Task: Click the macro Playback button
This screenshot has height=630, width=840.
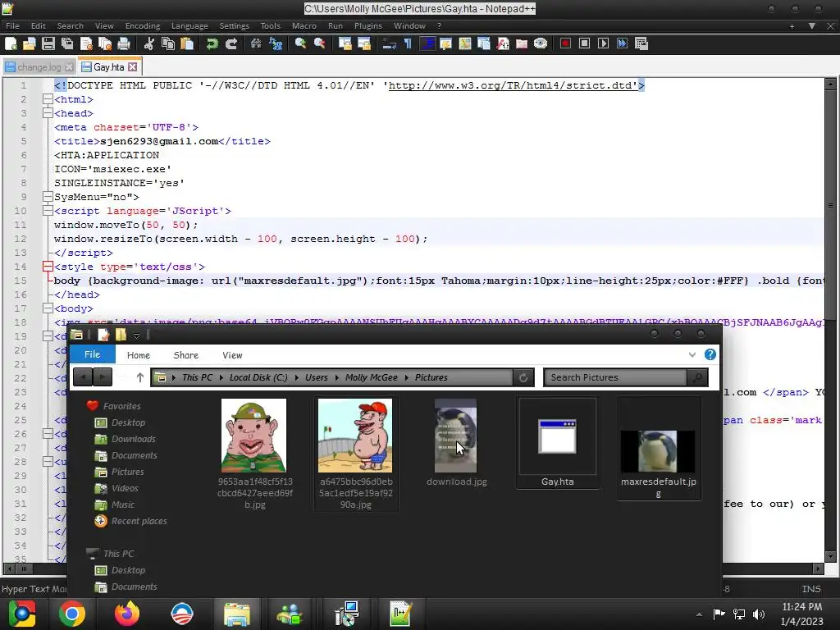Action: 603,44
